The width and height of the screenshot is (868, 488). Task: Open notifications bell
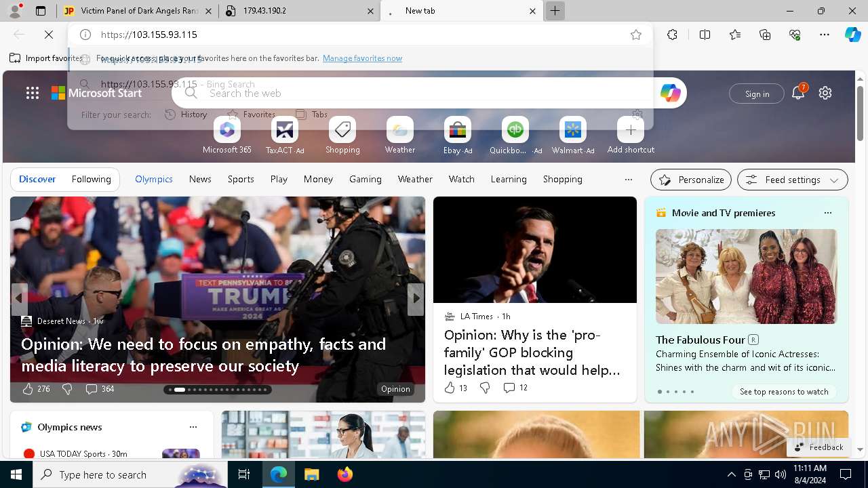click(x=798, y=93)
